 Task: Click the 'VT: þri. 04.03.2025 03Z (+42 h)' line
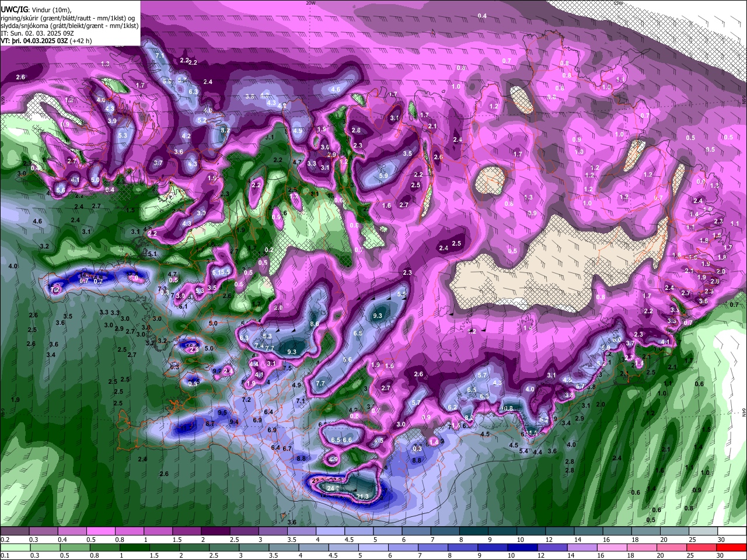pyautogui.click(x=46, y=41)
